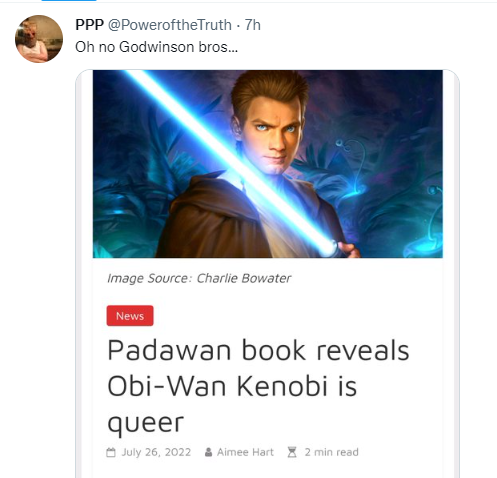Open the red News category badge

[130, 316]
